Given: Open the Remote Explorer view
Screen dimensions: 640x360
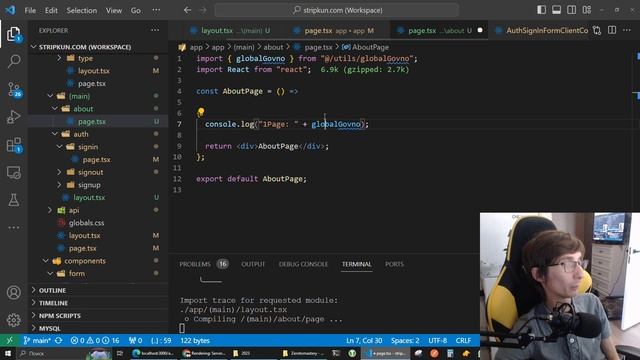Looking at the screenshot, I should [13, 173].
